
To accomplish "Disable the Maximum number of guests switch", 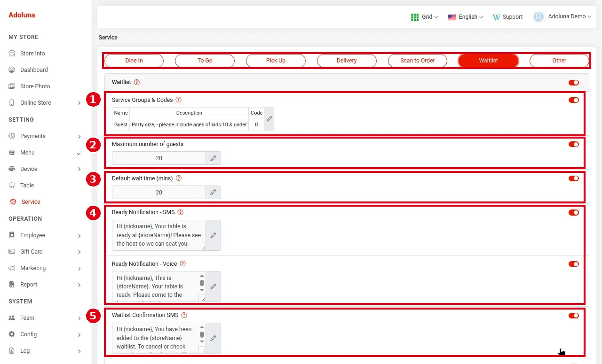I will (x=574, y=144).
